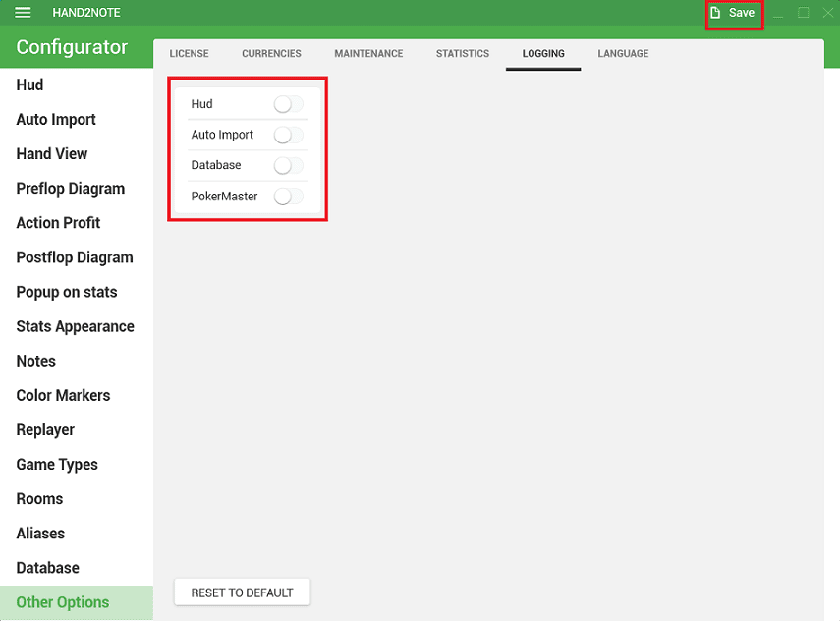840x621 pixels.
Task: Select Color Markers section
Action: coord(77,395)
